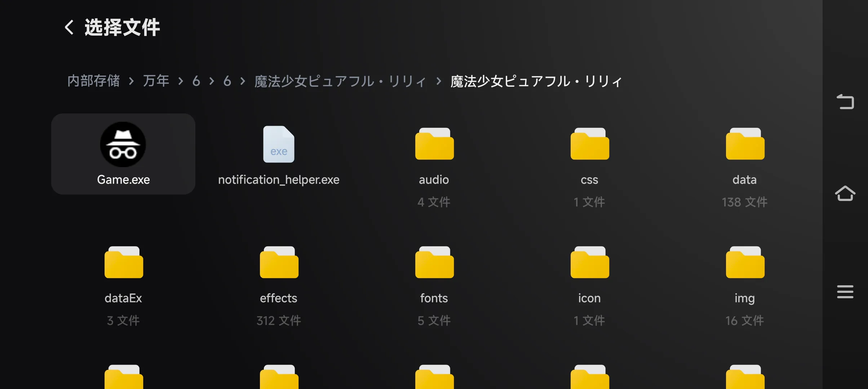The height and width of the screenshot is (389, 868).
Task: Open the data folder icon
Action: (745, 144)
